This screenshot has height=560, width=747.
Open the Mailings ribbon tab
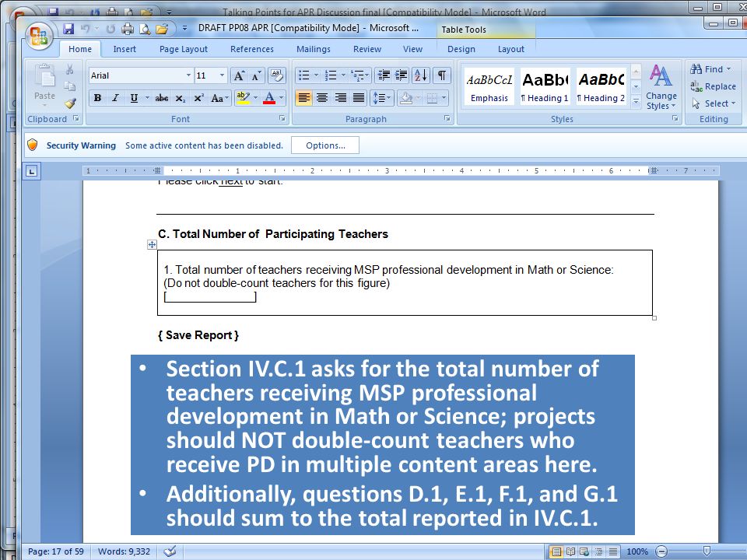313,49
